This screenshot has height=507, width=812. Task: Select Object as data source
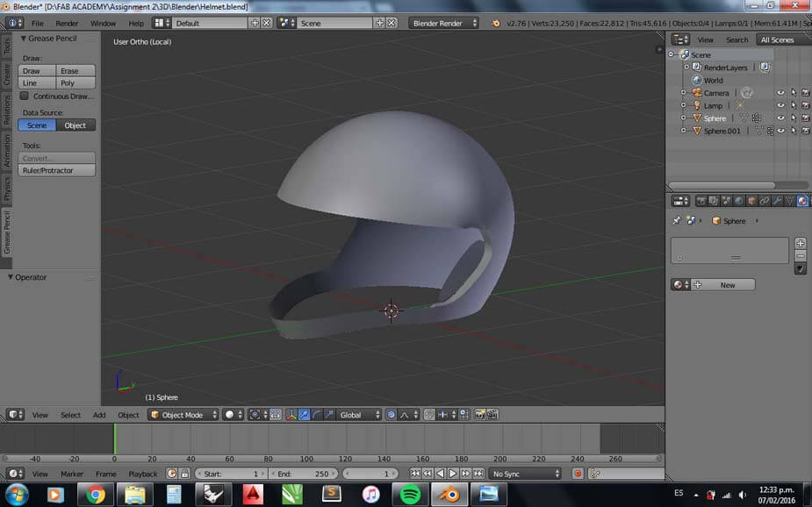click(x=75, y=125)
